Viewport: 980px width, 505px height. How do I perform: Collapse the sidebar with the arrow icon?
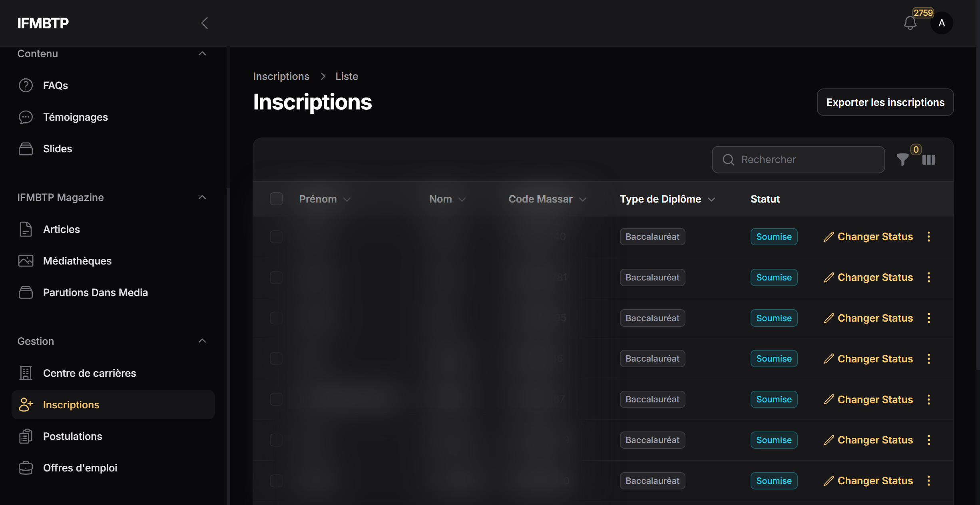204,23
